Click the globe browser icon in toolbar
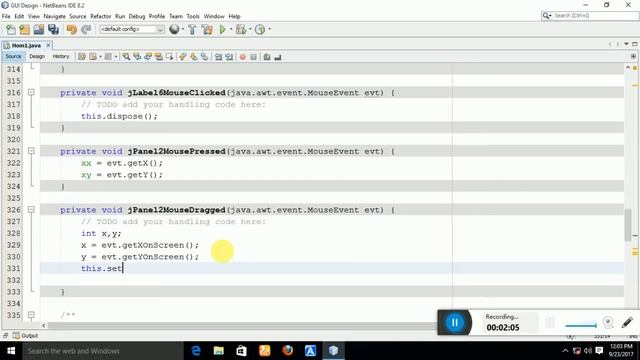This screenshot has height=360, width=640. point(174,29)
